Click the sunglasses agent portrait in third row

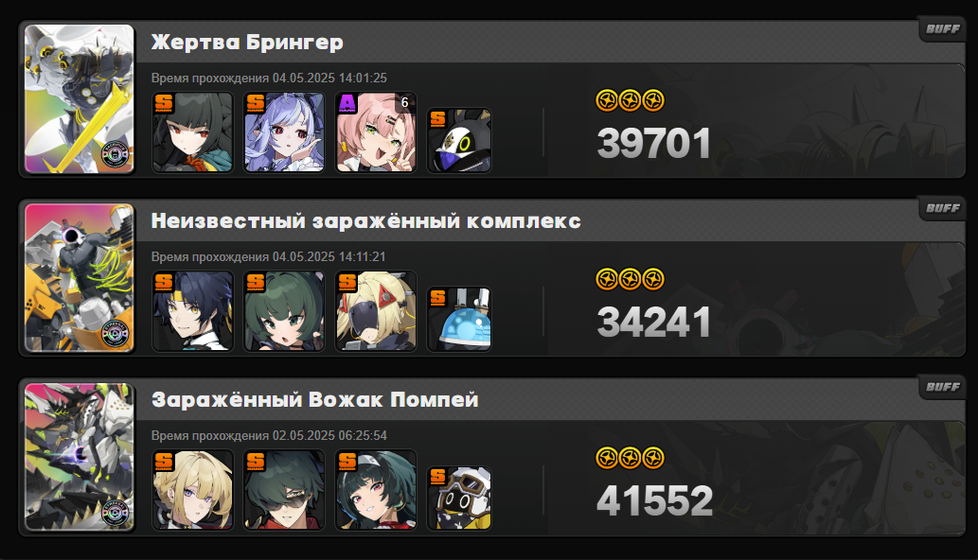click(x=284, y=490)
